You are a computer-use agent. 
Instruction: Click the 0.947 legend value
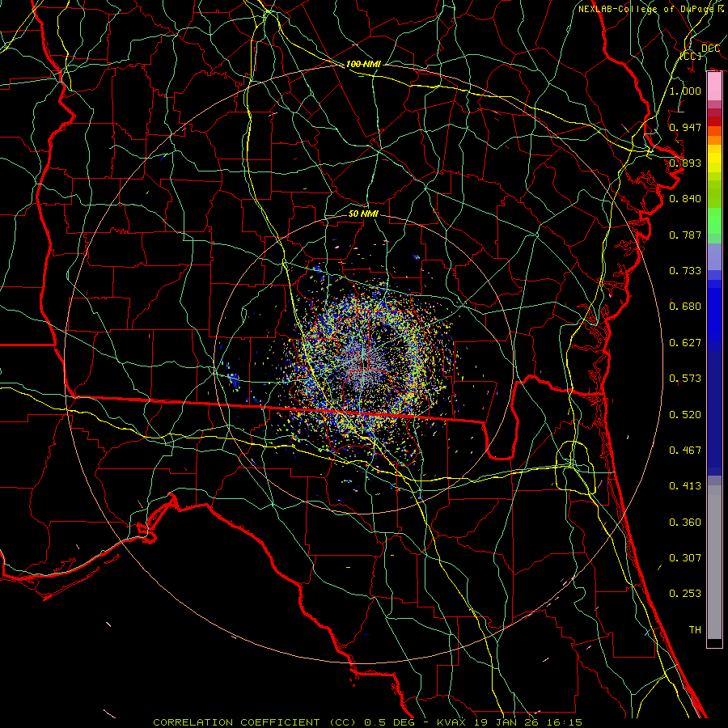click(x=685, y=127)
